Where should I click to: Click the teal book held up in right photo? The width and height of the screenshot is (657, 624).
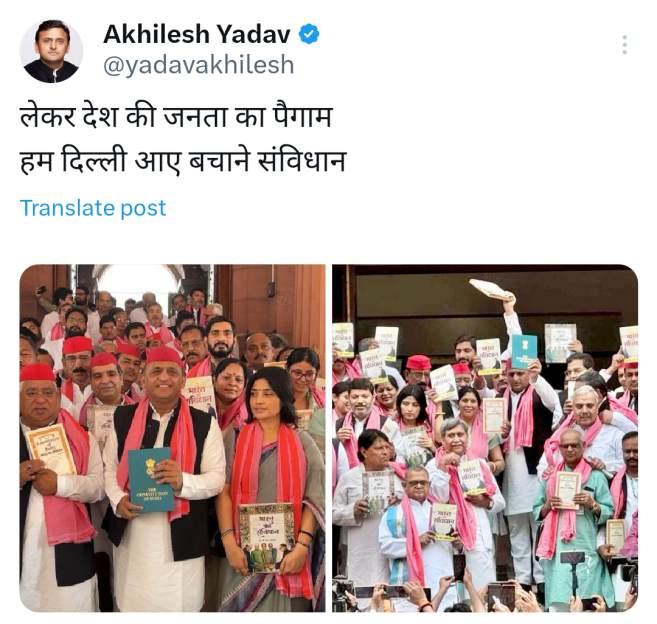[524, 352]
